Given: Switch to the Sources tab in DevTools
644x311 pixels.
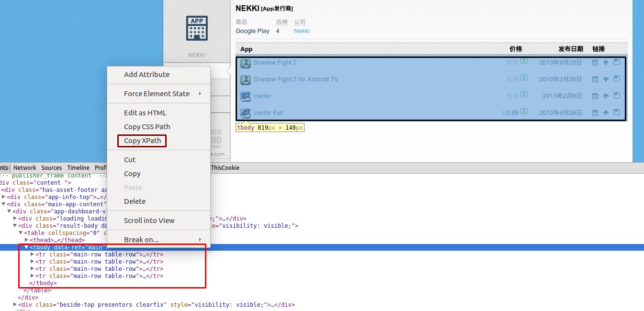Looking at the screenshot, I should click(x=51, y=168).
